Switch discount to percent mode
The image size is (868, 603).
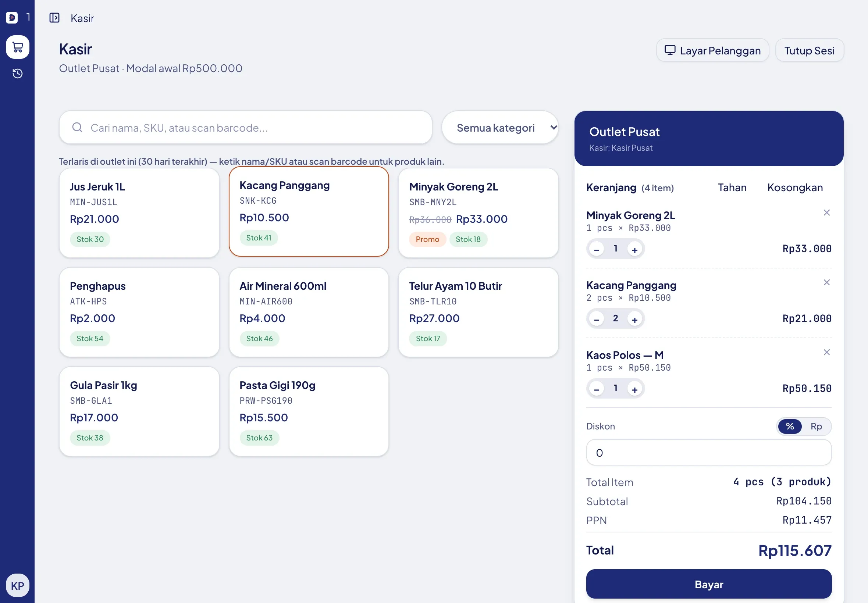(x=789, y=426)
